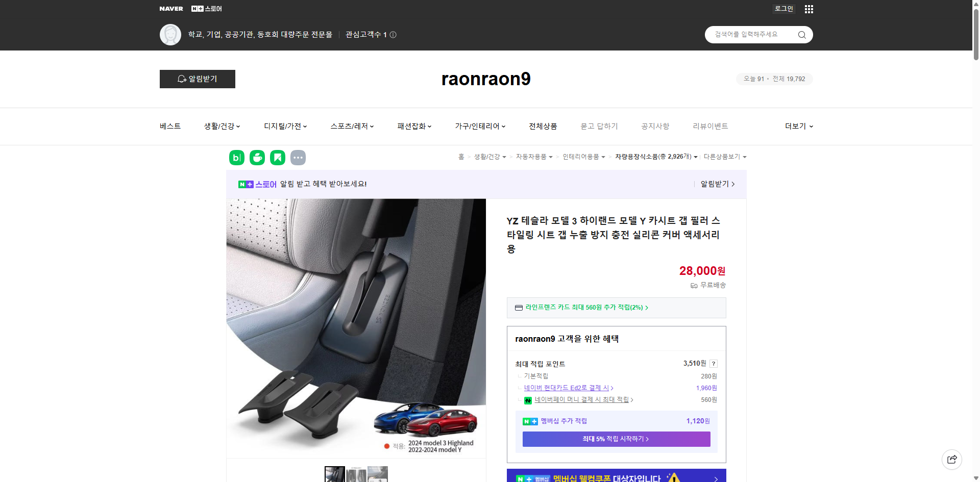Click the info icon beside 관심고객수
Viewport: 980px width, 482px height.
click(x=392, y=35)
